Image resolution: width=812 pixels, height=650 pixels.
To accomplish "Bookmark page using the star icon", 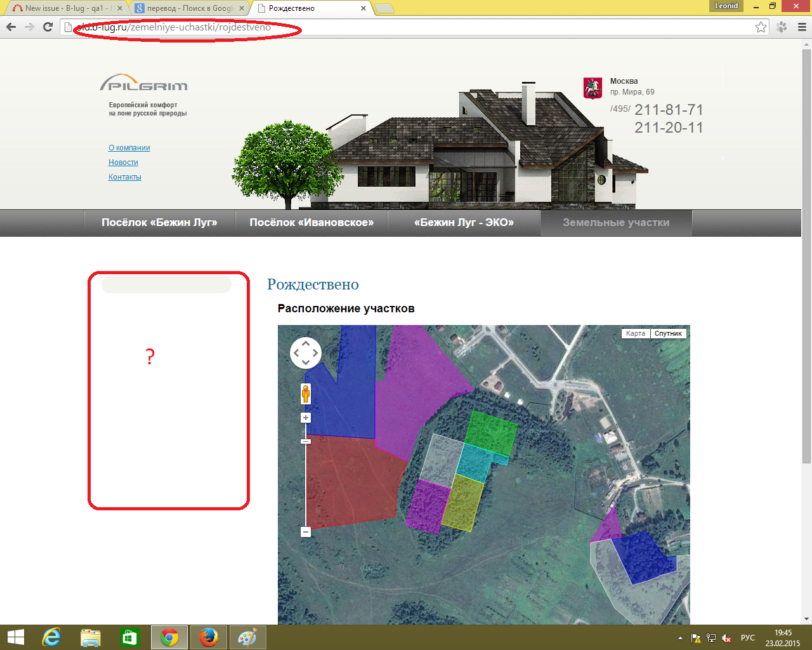I will coord(761,27).
